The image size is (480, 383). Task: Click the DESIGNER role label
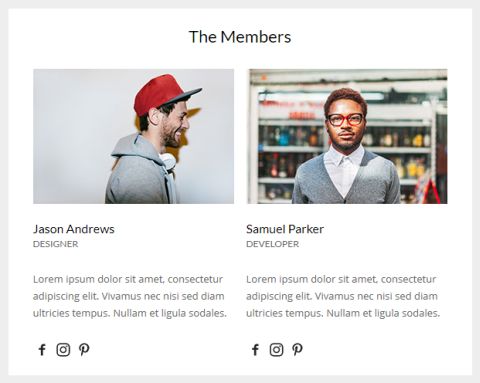click(56, 244)
